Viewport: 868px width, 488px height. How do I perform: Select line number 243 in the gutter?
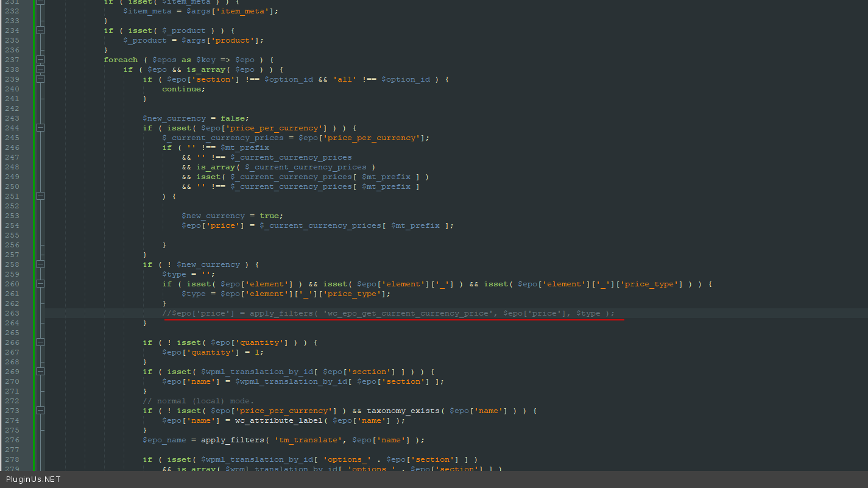click(12, 118)
